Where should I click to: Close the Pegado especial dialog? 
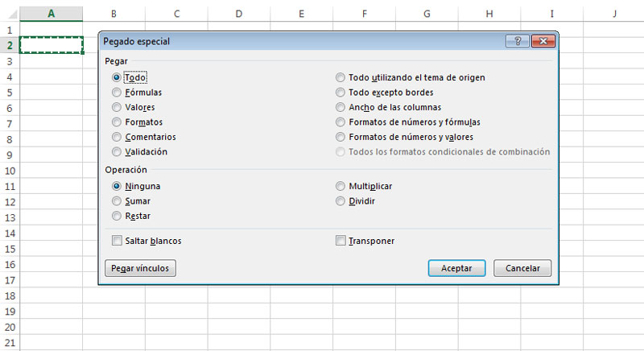(543, 41)
